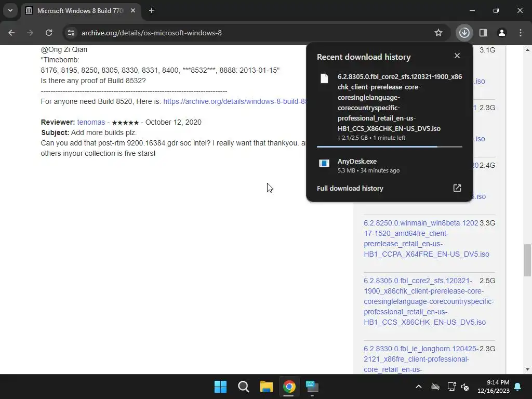Open network settings from tray

tap(451, 387)
